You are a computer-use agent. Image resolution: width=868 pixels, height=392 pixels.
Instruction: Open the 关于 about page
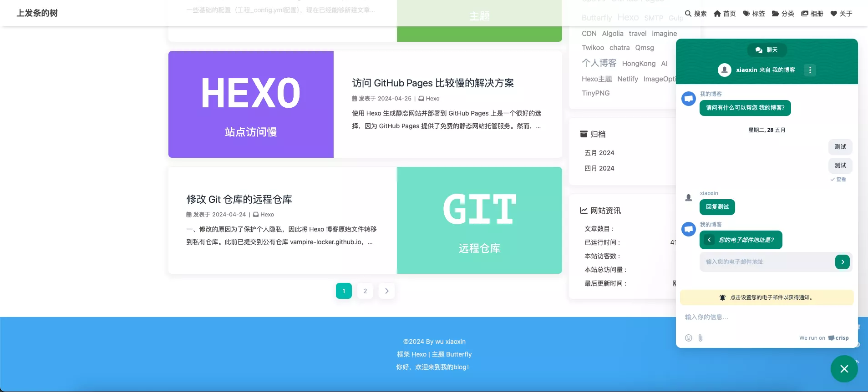click(841, 14)
